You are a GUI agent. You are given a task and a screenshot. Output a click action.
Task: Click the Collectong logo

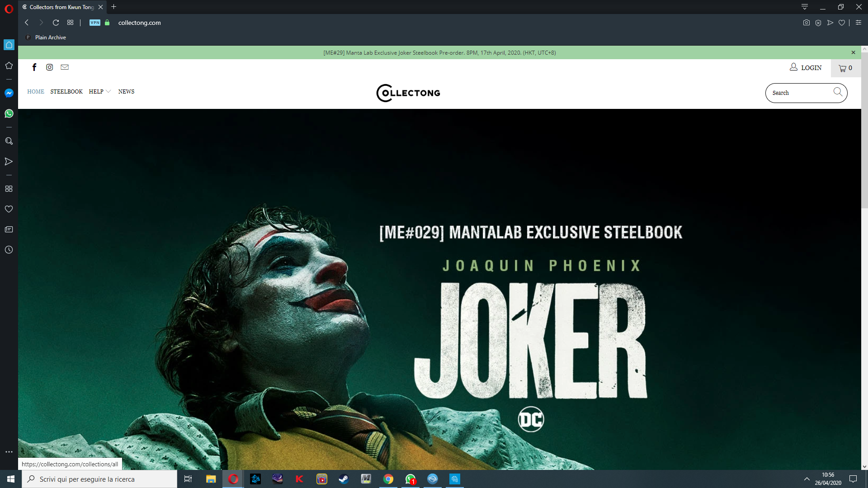click(408, 93)
